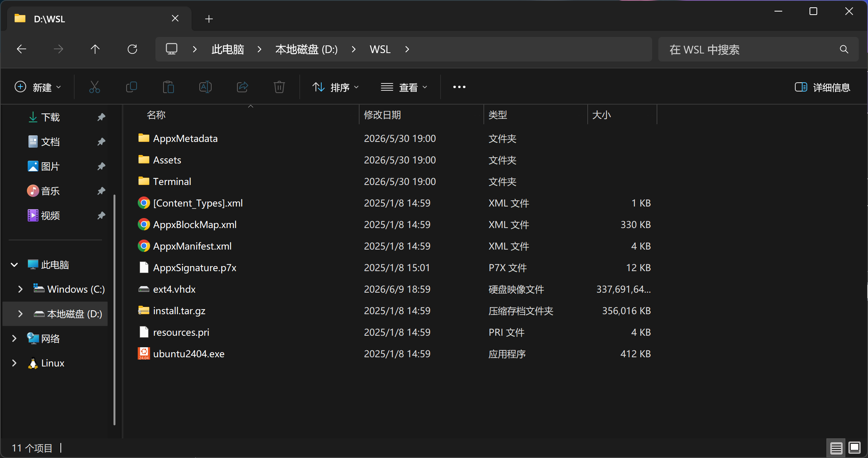Select the D:\WSL tab
This screenshot has width=868, height=458.
click(99, 18)
